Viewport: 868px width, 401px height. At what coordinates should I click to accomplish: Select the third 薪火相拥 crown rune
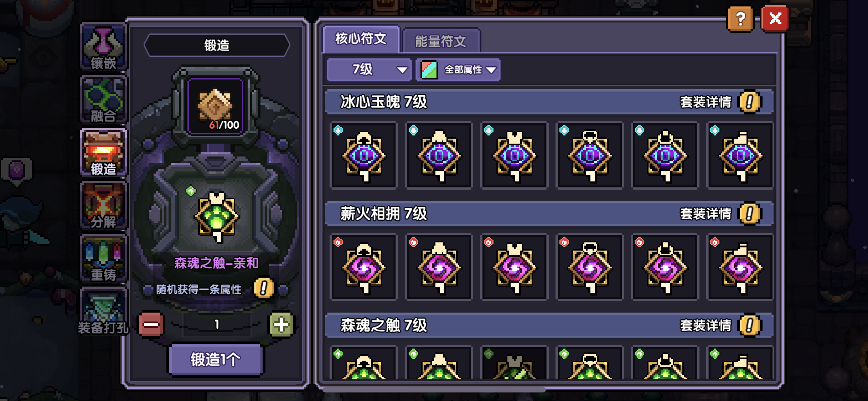point(515,267)
